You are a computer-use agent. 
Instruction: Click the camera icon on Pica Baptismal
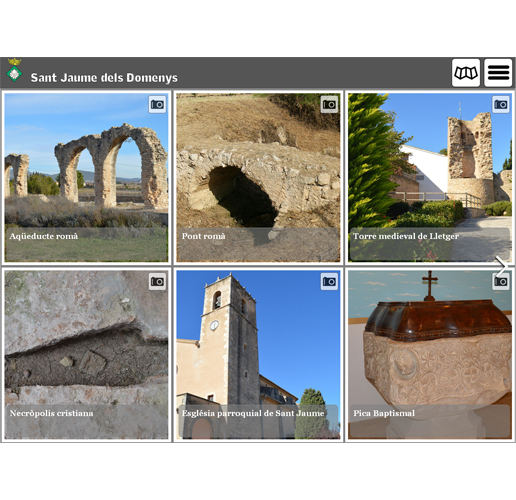pyautogui.click(x=501, y=282)
